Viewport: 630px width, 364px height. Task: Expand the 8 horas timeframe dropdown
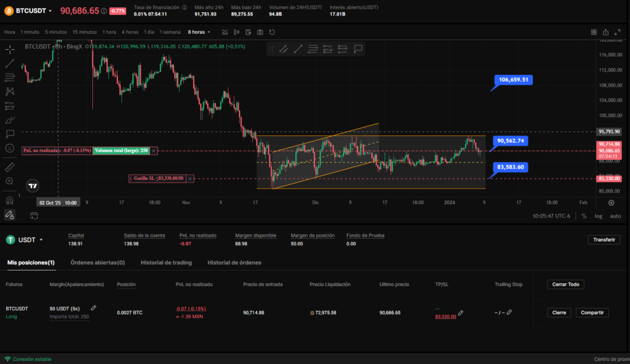click(x=199, y=32)
